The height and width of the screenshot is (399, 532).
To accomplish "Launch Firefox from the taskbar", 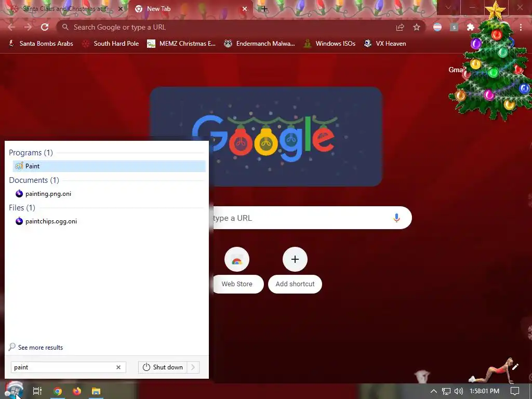I will point(77,391).
